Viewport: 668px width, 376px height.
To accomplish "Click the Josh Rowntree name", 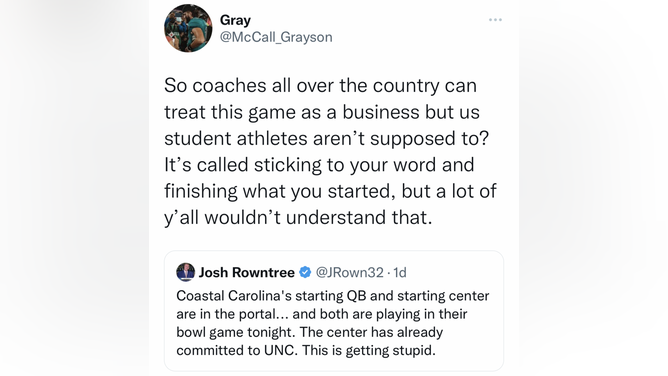I will [x=247, y=272].
